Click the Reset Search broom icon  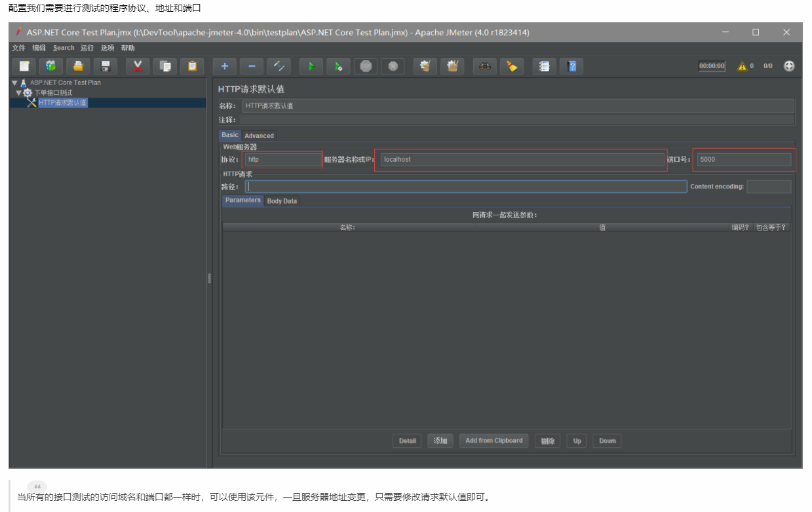point(512,66)
